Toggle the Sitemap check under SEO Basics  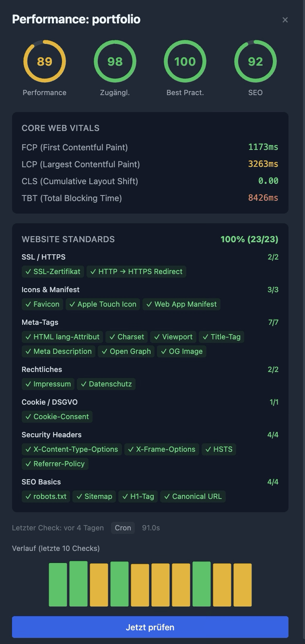94,497
